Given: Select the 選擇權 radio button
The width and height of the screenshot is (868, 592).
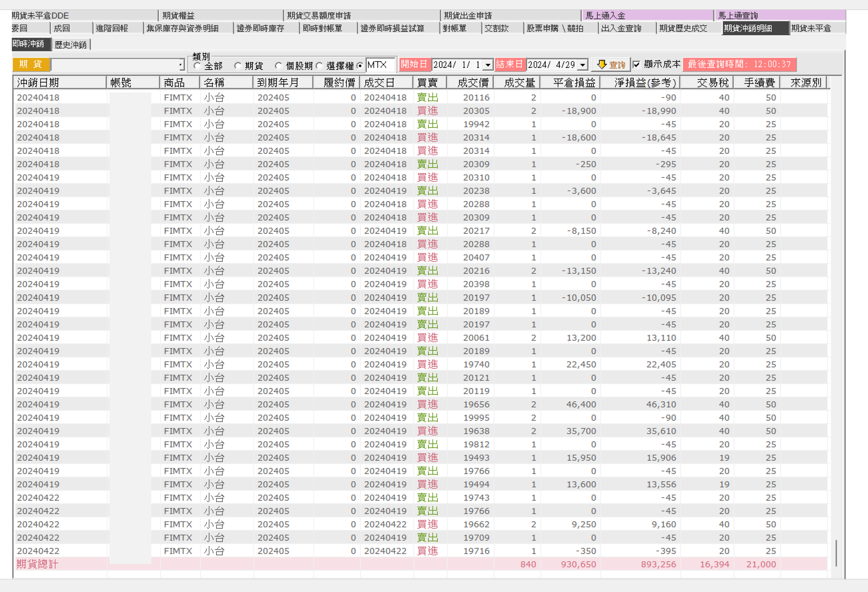Looking at the screenshot, I should tap(319, 66).
